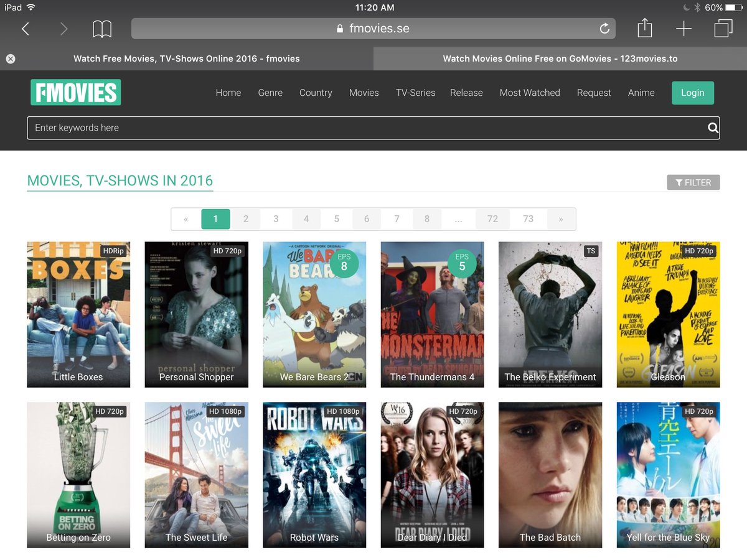Viewport: 747px width, 560px height.
Task: Go to the TV-Series section
Action: [416, 93]
